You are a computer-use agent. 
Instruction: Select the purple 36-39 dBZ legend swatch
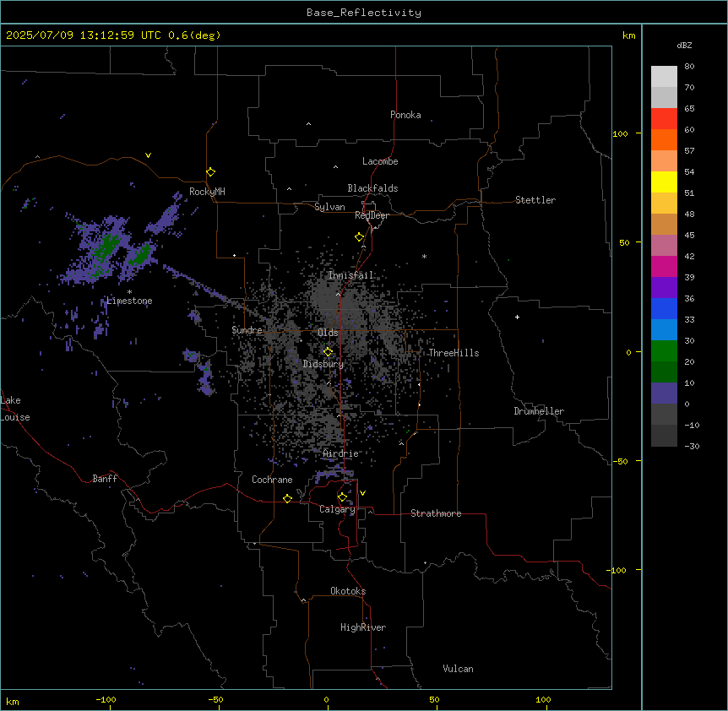click(664, 288)
